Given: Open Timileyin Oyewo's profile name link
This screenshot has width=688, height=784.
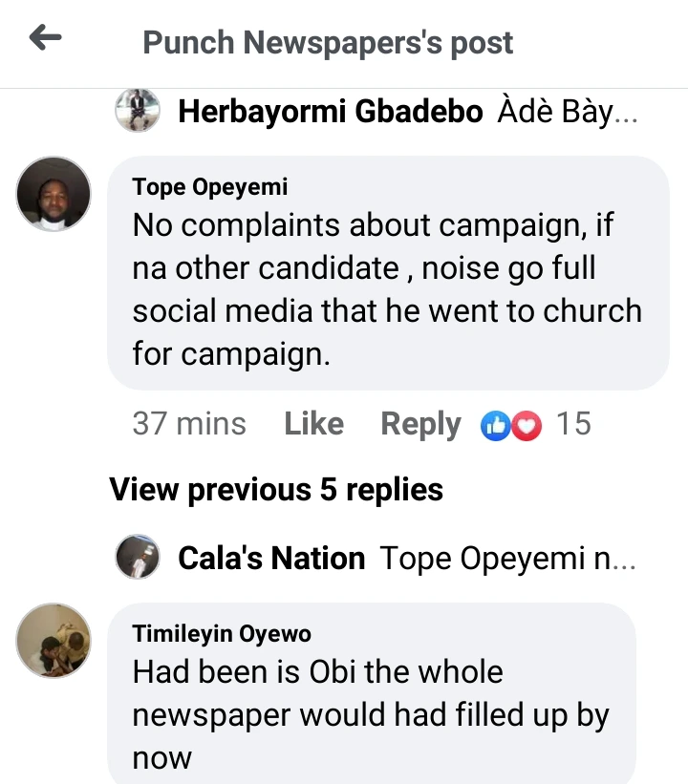Looking at the screenshot, I should [x=222, y=633].
